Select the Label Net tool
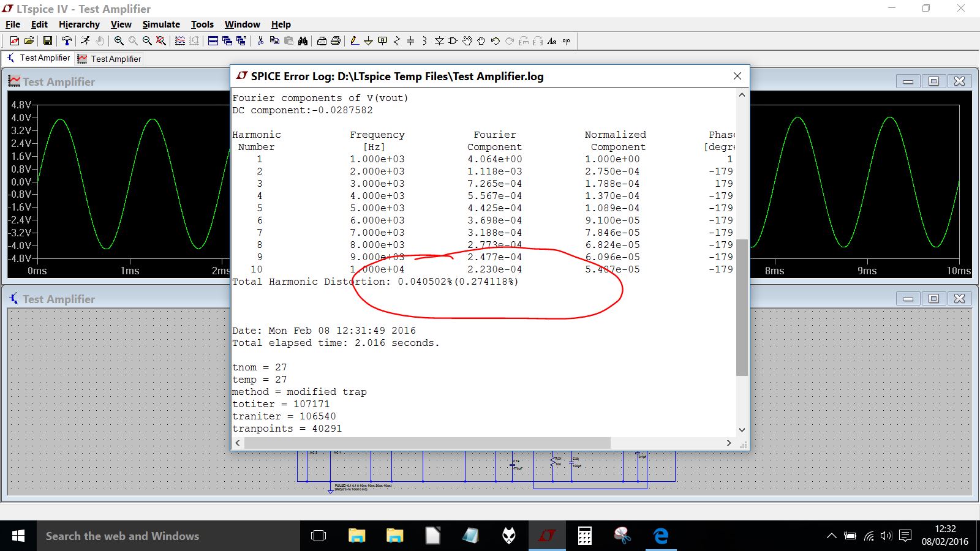 pyautogui.click(x=383, y=41)
